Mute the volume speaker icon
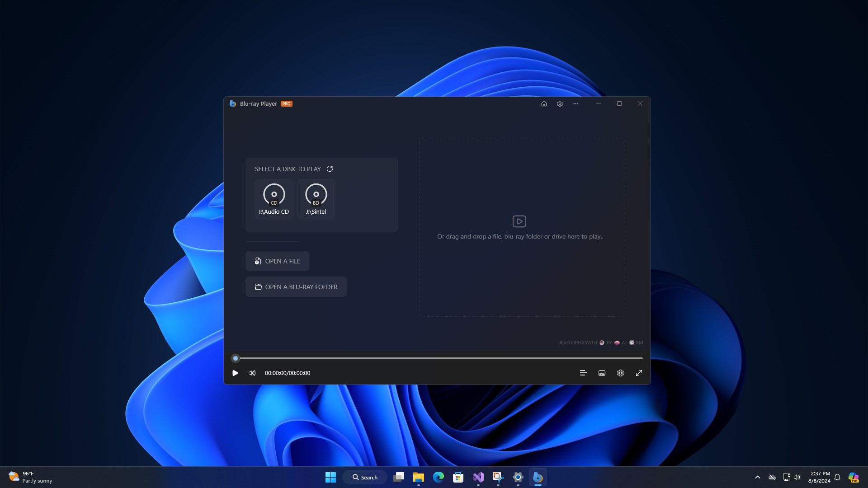868x488 pixels. point(252,373)
